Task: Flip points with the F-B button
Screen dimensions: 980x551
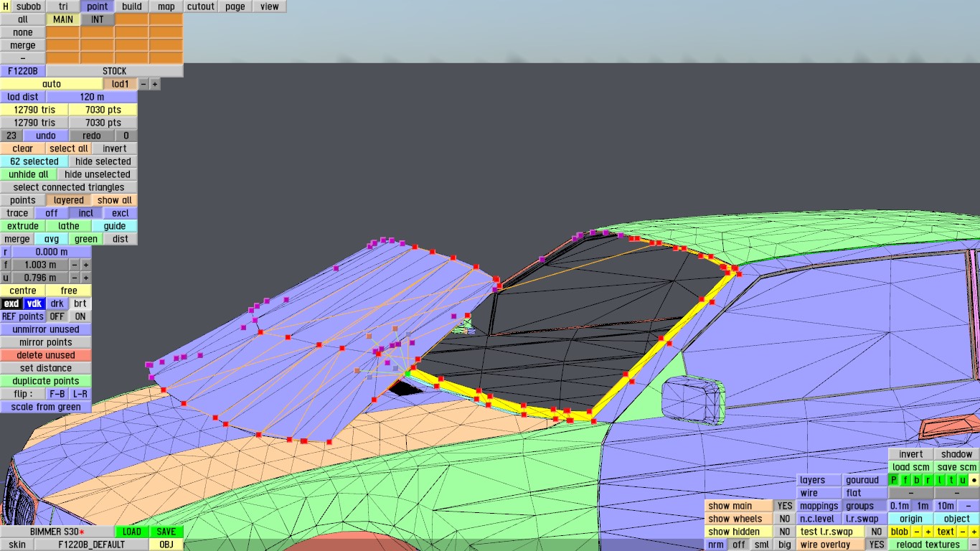Action: tap(57, 394)
